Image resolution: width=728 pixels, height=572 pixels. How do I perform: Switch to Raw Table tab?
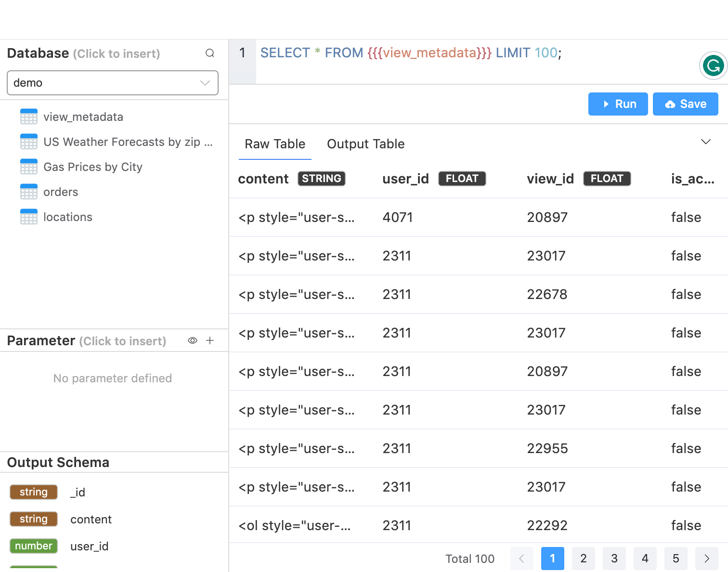275,144
